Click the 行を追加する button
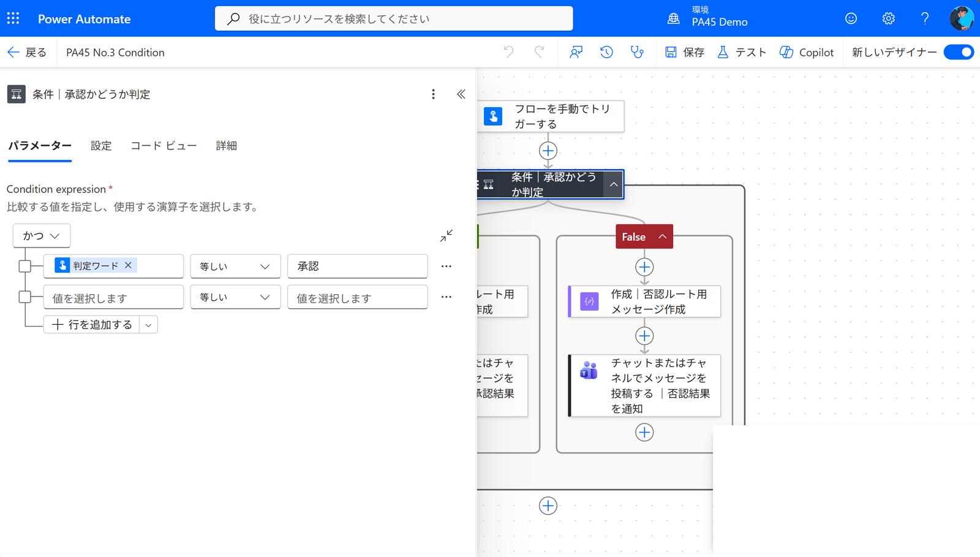The height and width of the screenshot is (557, 980). (92, 325)
